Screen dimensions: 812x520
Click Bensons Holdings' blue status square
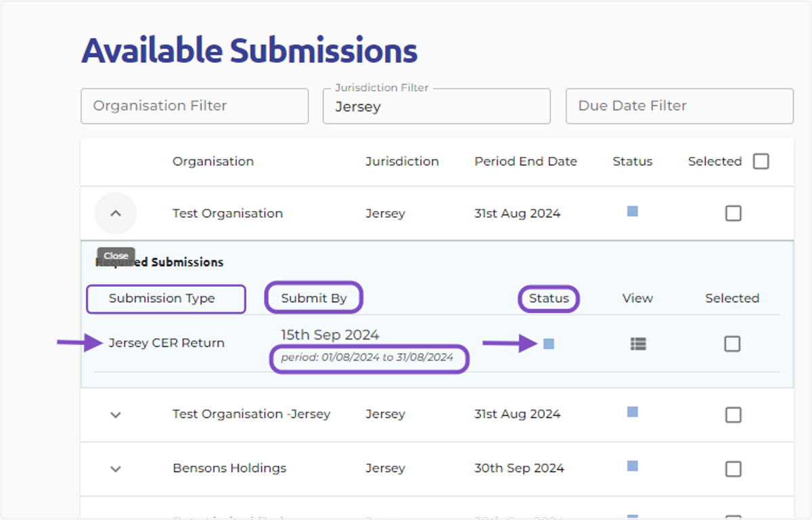coord(633,466)
